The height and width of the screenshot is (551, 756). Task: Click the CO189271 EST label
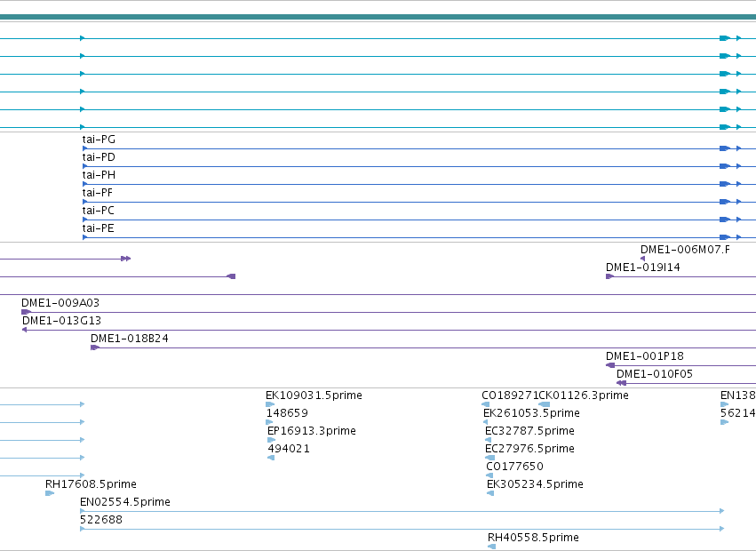[510, 395]
